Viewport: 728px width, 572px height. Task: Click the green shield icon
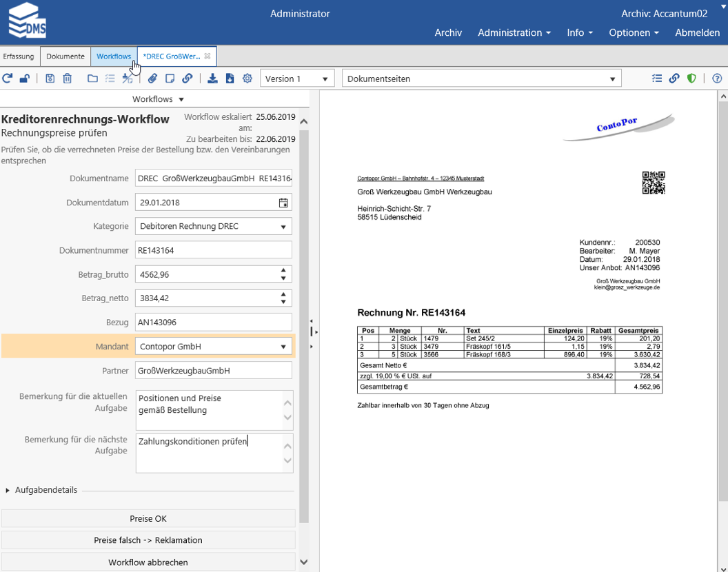[691, 79]
